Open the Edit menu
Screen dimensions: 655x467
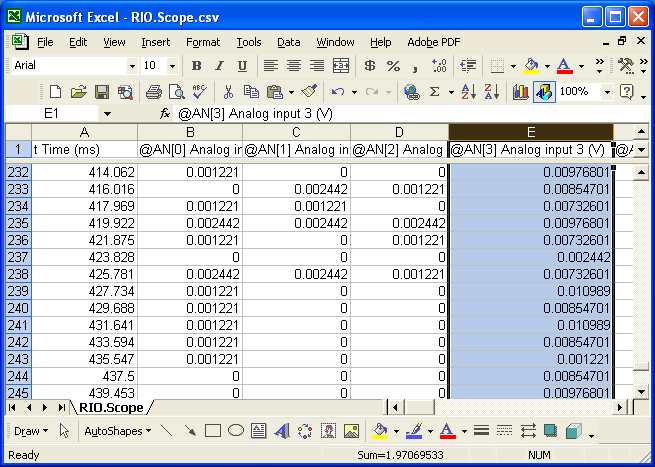pyautogui.click(x=78, y=42)
